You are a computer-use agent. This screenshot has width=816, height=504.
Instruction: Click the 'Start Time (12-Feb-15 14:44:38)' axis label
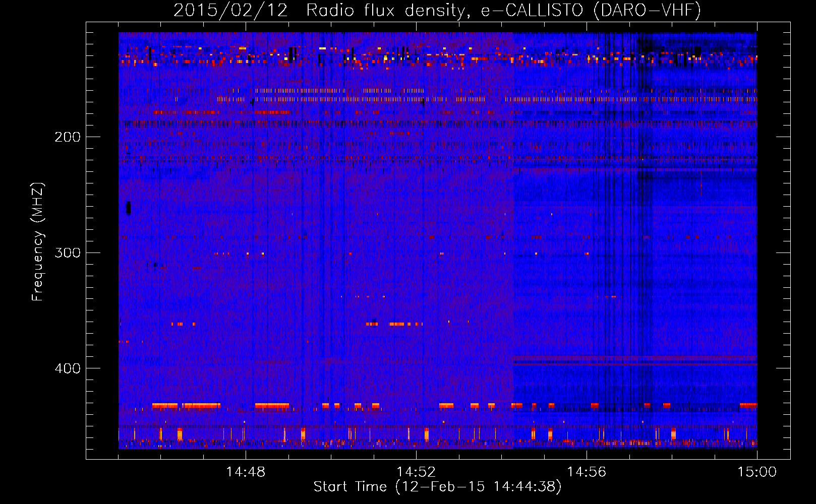tap(437, 487)
